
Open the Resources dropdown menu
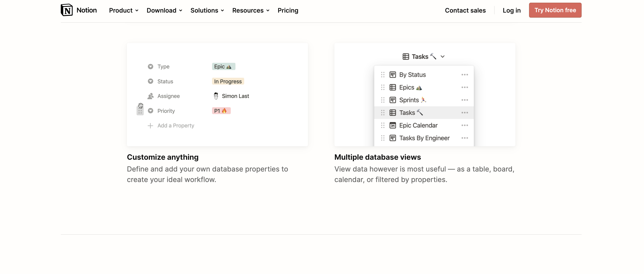[250, 10]
